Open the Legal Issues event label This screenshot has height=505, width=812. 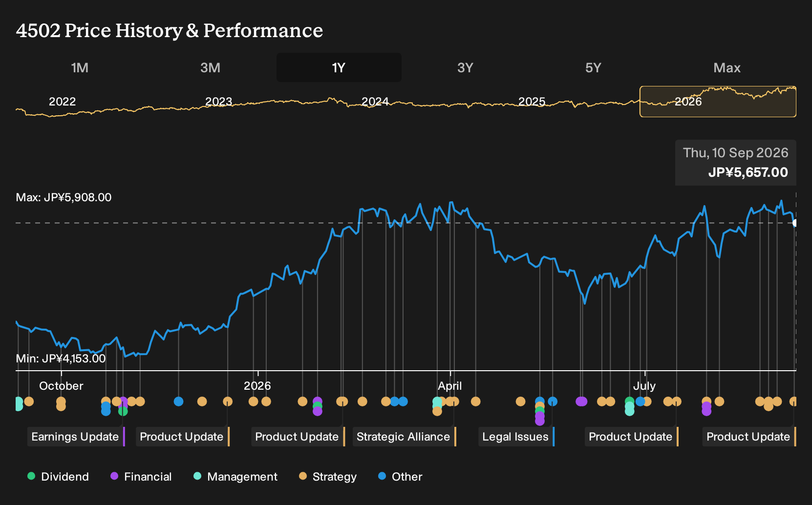(x=516, y=437)
